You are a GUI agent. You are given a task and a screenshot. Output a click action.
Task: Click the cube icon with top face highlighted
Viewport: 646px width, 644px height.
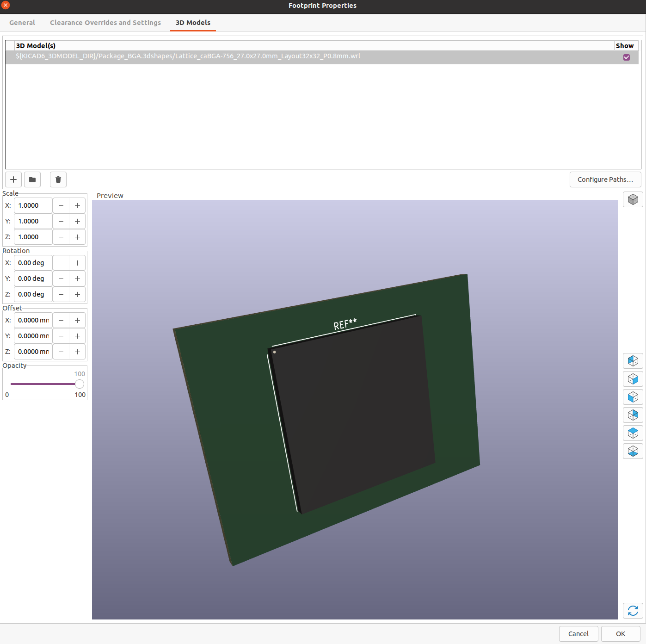pos(633,433)
